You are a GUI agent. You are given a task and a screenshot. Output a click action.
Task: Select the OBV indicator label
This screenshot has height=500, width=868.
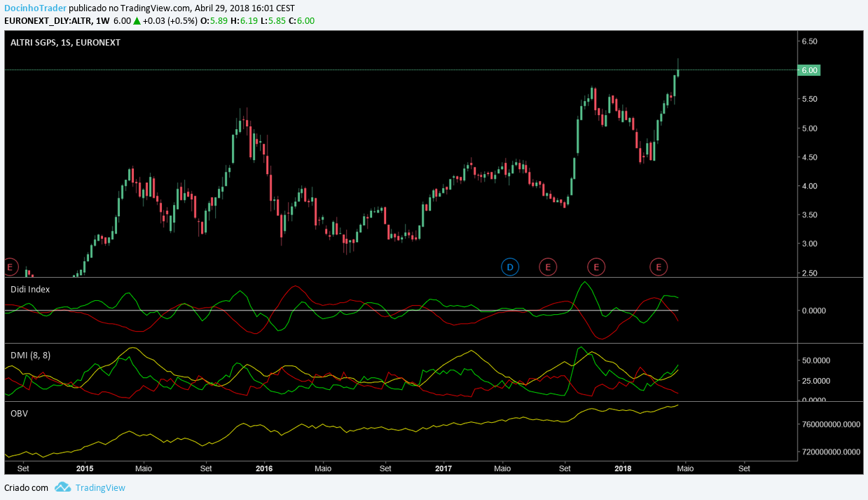tap(19, 413)
